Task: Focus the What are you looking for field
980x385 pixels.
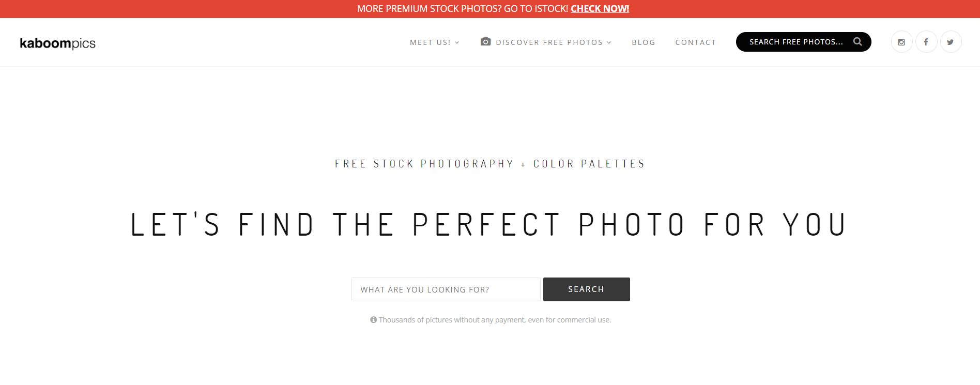Action: coord(446,289)
